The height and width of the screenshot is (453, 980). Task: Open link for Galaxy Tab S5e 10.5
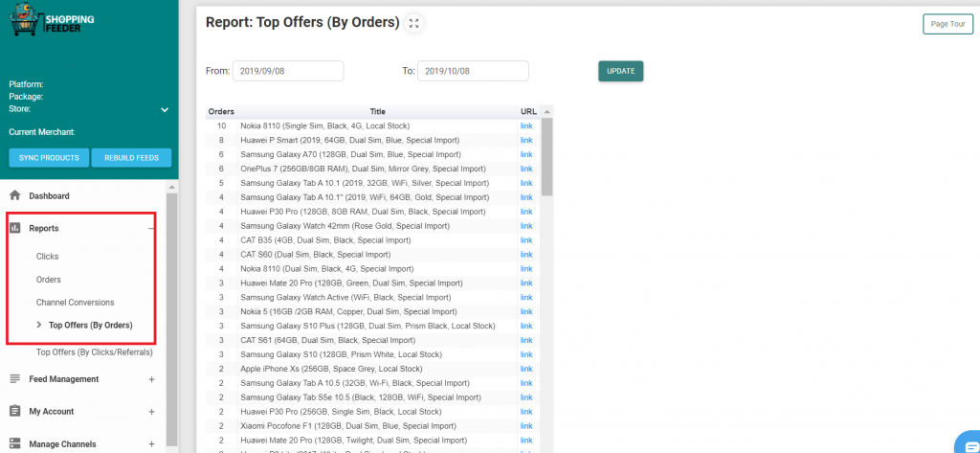[x=526, y=397]
